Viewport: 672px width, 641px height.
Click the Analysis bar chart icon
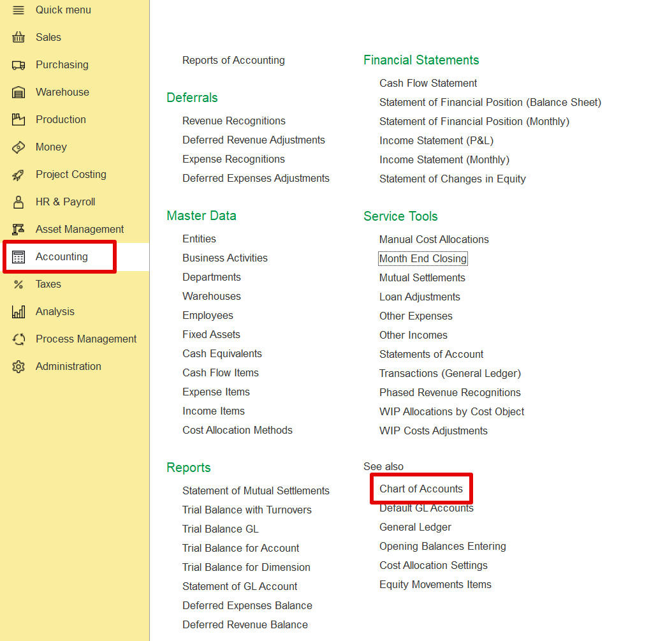tap(18, 312)
